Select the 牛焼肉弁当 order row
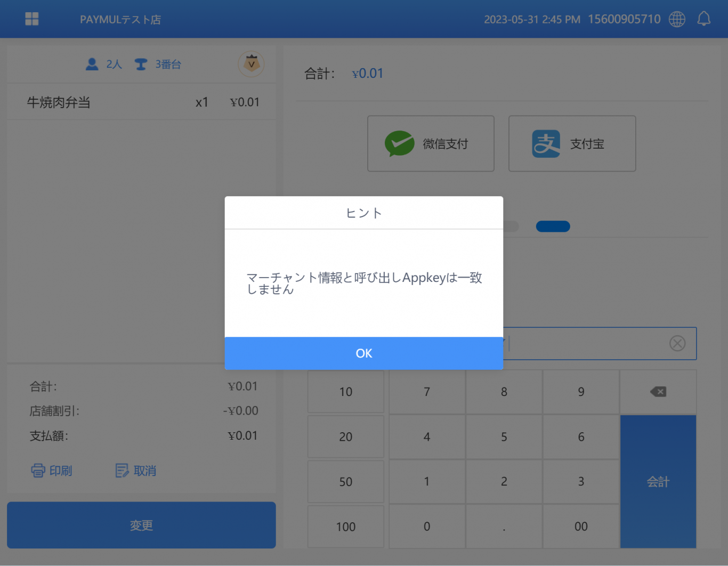728x566 pixels. [141, 102]
